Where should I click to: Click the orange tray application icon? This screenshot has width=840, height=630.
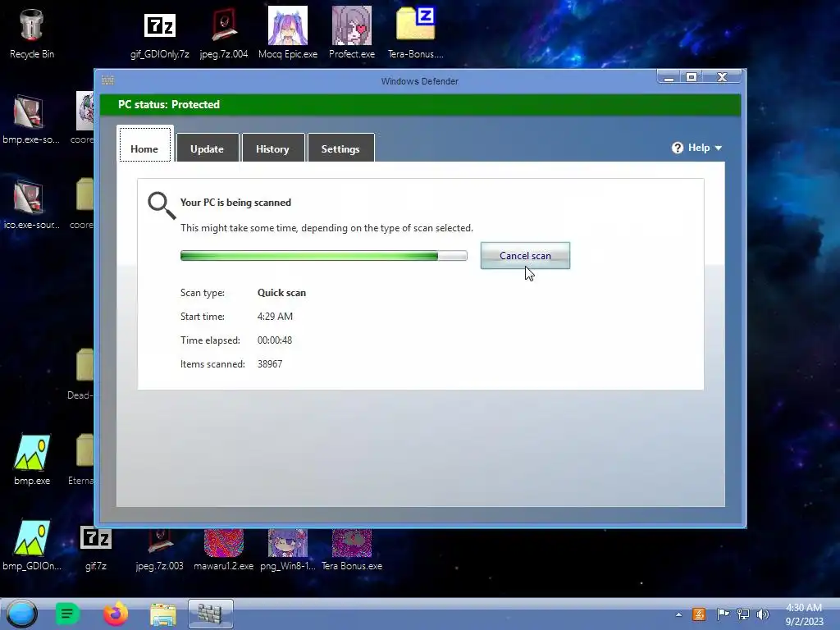[699, 614]
